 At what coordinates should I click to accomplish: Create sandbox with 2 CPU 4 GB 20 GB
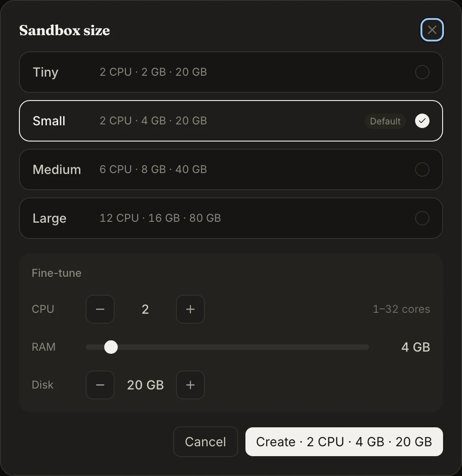tap(344, 442)
